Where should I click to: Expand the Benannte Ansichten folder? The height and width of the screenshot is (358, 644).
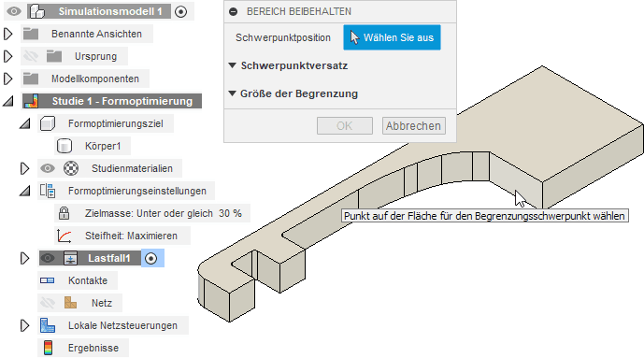[x=7, y=34]
